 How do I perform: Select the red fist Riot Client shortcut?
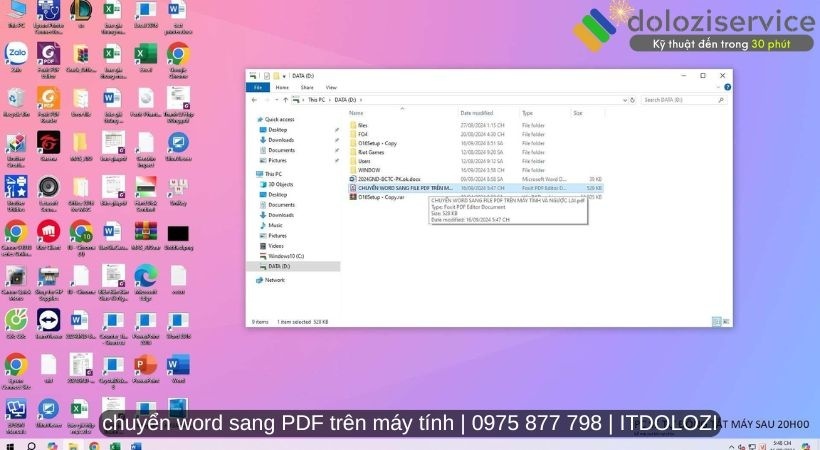point(49,235)
